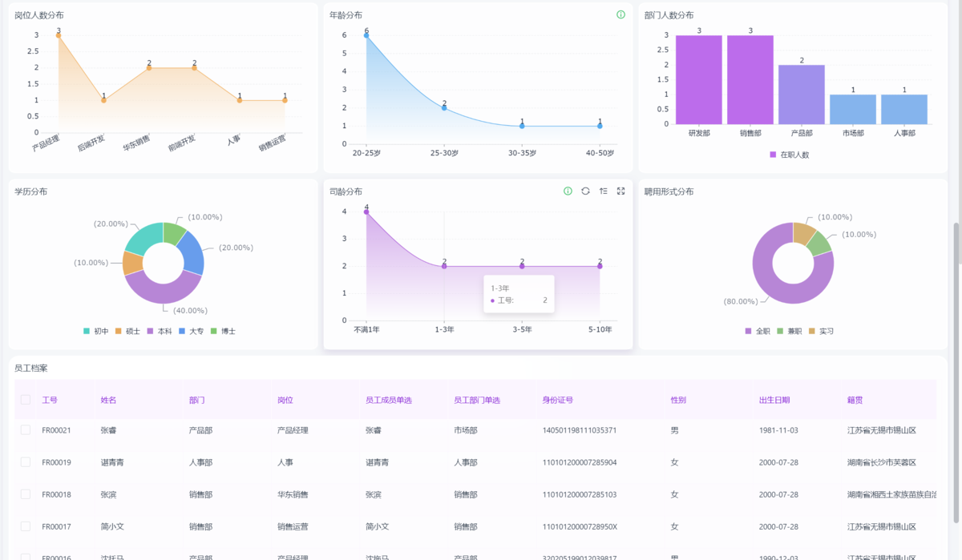The image size is (962, 560).
Task: Expand 司龄分布 chart to fullscreen
Action: 620,191
